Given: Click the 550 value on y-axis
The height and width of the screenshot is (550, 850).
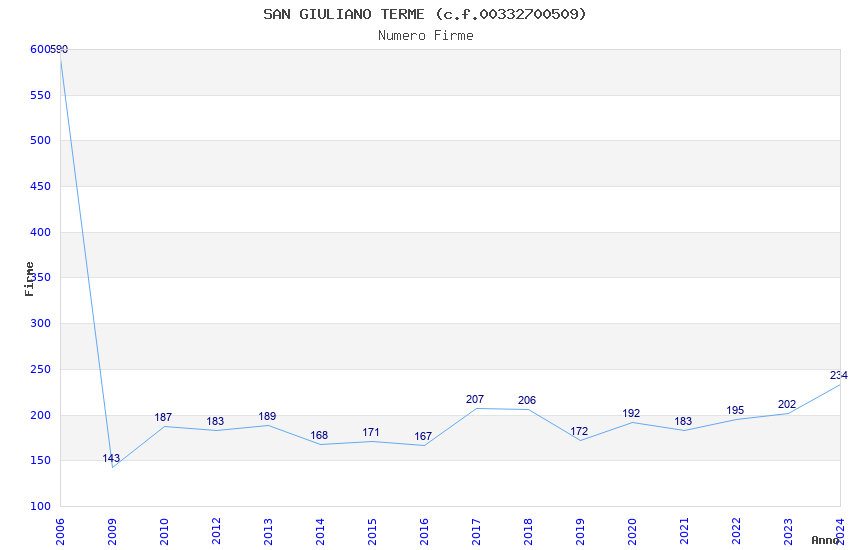Looking at the screenshot, I should pos(40,95).
